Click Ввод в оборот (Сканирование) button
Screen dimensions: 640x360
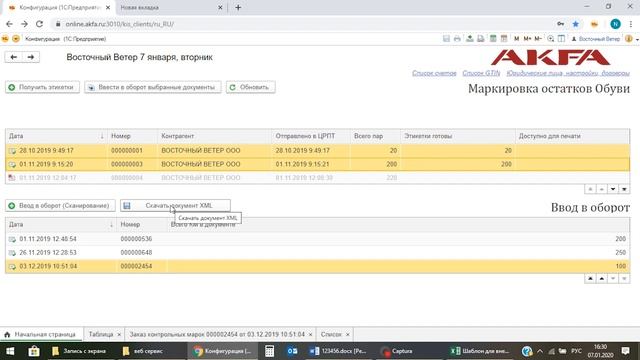coord(60,206)
